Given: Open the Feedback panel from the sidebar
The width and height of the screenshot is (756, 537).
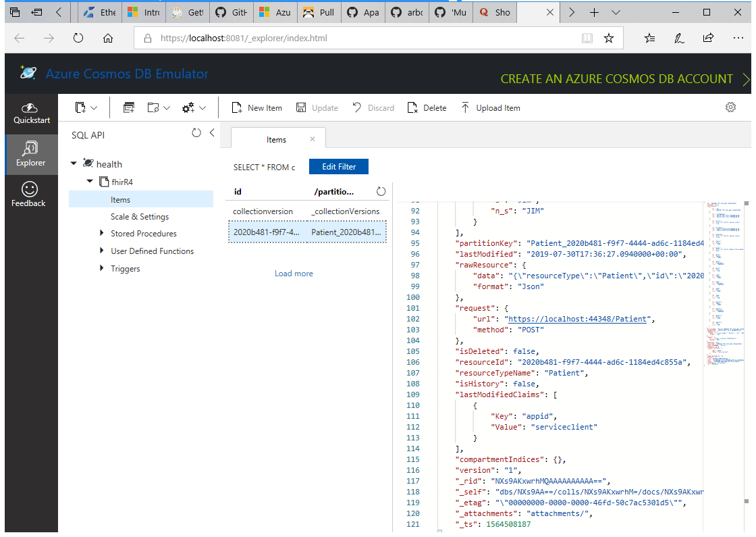Looking at the screenshot, I should pos(28,195).
